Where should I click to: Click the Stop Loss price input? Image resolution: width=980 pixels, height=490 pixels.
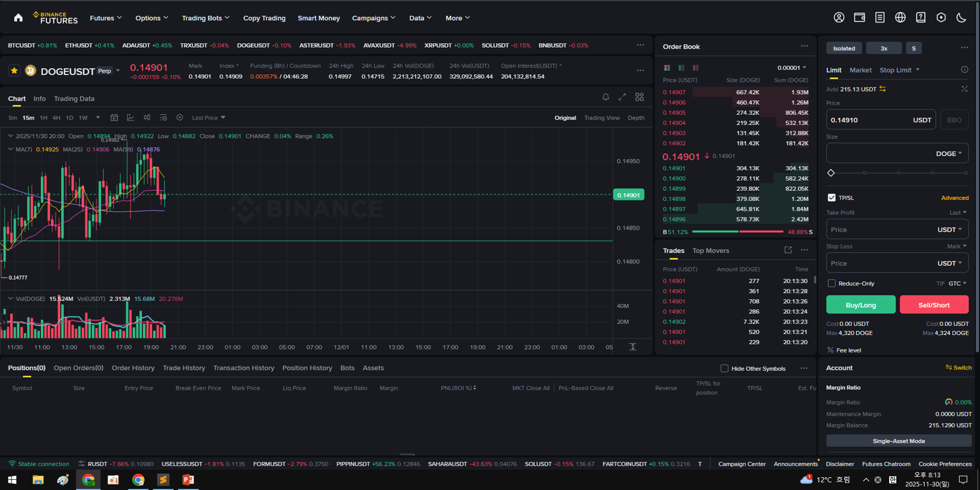897,263
